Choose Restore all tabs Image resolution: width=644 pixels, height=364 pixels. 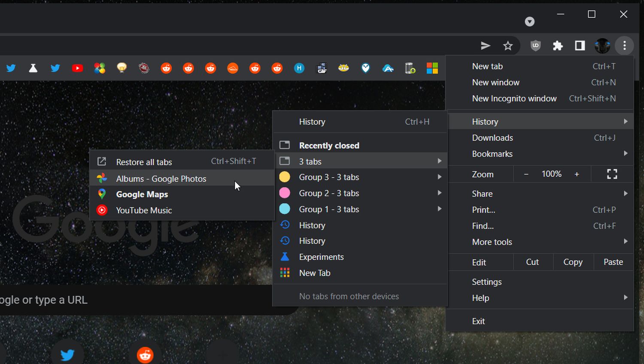point(144,162)
